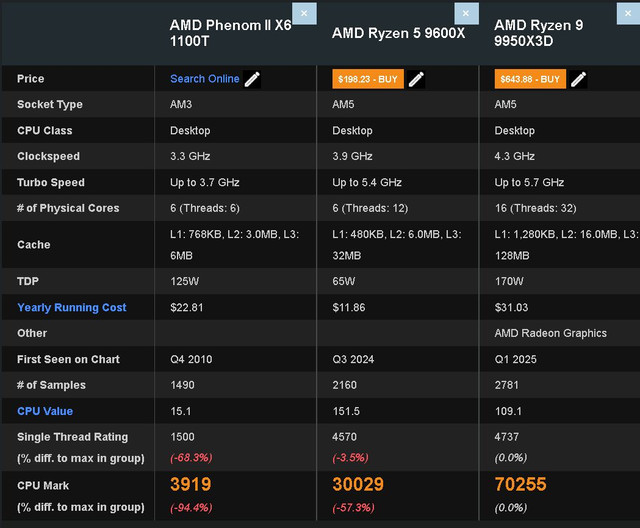The image size is (640, 528).
Task: Click the single thread rating 4737
Action: 507,437
